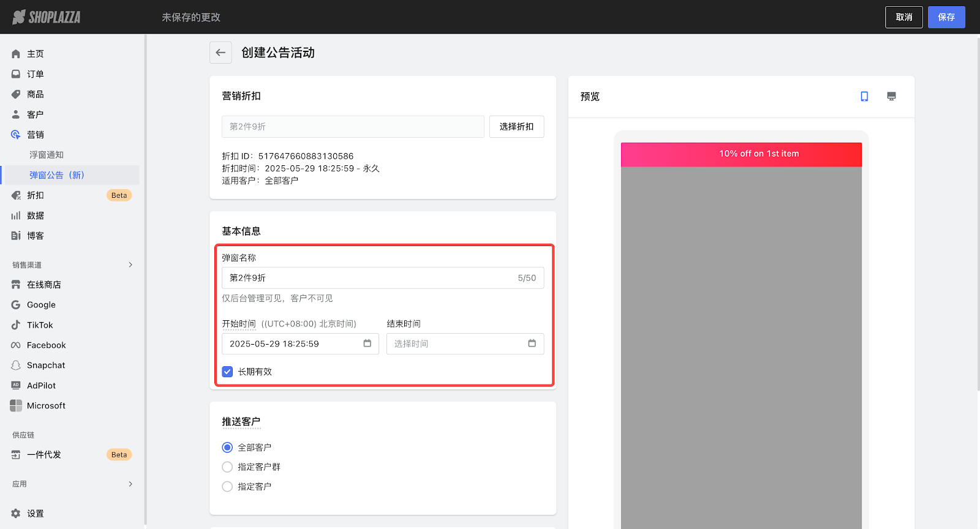The height and width of the screenshot is (529, 980).
Task: Open the 营销 marketing icon
Action: [16, 135]
